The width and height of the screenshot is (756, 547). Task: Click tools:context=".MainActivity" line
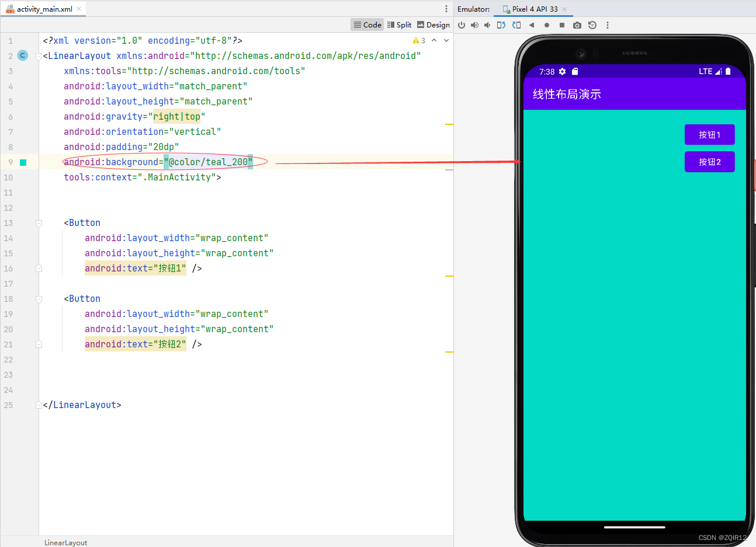[143, 177]
